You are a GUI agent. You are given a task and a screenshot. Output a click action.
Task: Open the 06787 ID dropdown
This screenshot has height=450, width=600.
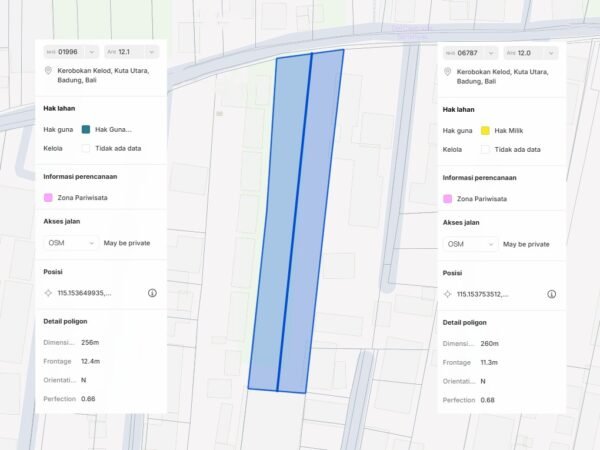coord(469,52)
